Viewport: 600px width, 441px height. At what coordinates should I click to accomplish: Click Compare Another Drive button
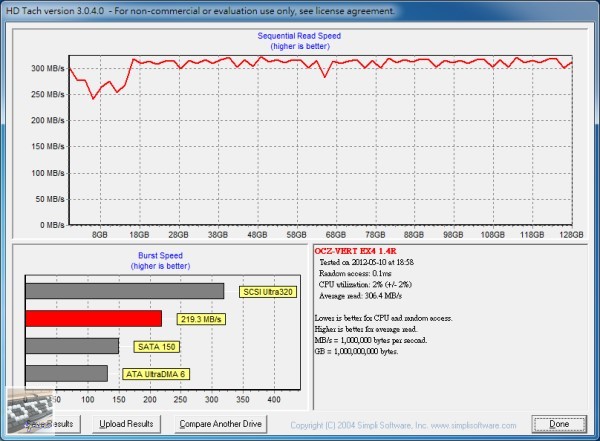tap(220, 424)
